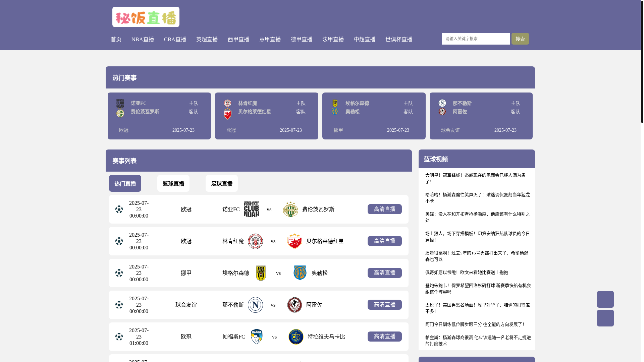Image resolution: width=644 pixels, height=362 pixels.
Task: Click 贝尔格莱德红星 crest in hot match card
Action: click(x=227, y=114)
